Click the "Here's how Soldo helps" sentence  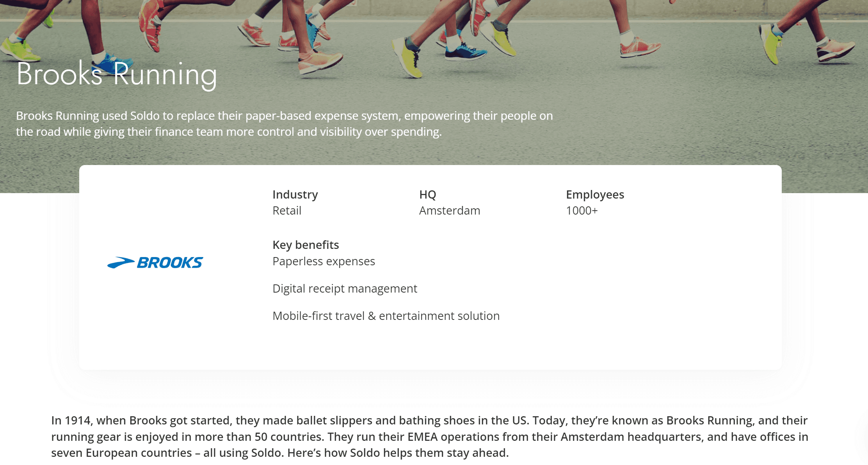(x=398, y=453)
